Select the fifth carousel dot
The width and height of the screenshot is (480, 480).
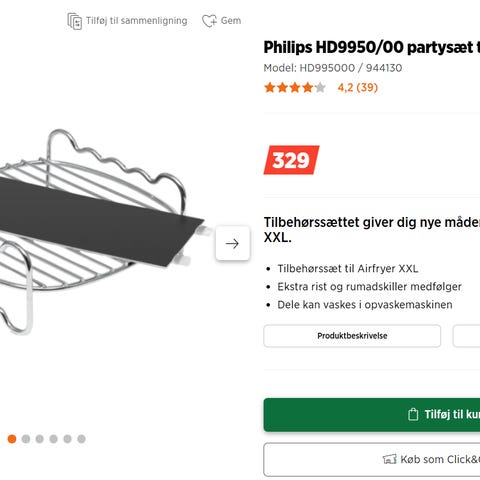68,439
